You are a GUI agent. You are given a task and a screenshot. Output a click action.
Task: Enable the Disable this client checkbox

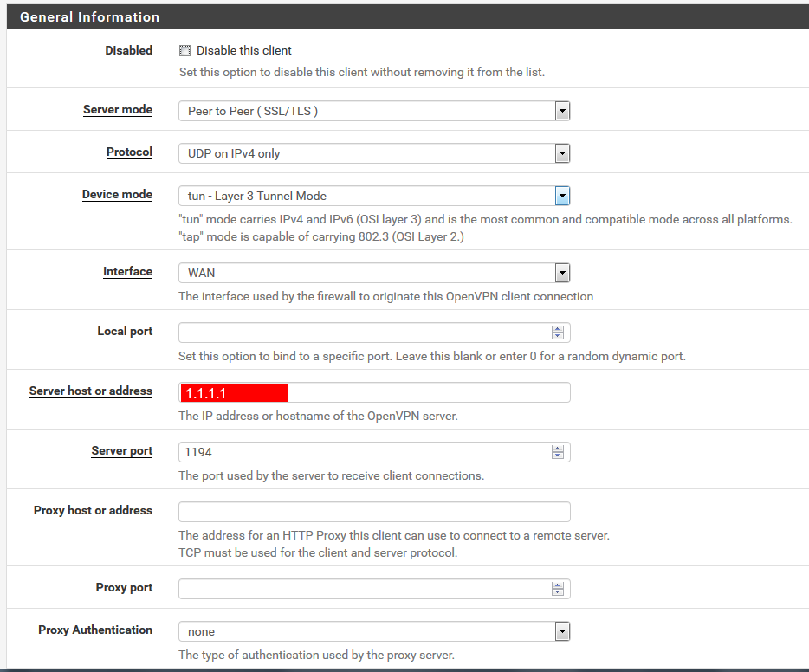(x=184, y=51)
